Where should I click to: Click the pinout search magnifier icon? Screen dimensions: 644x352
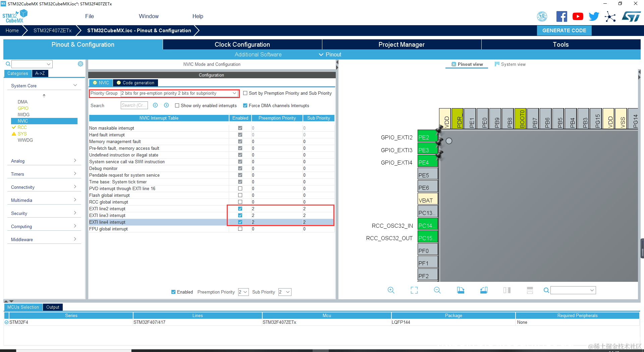pyautogui.click(x=546, y=290)
